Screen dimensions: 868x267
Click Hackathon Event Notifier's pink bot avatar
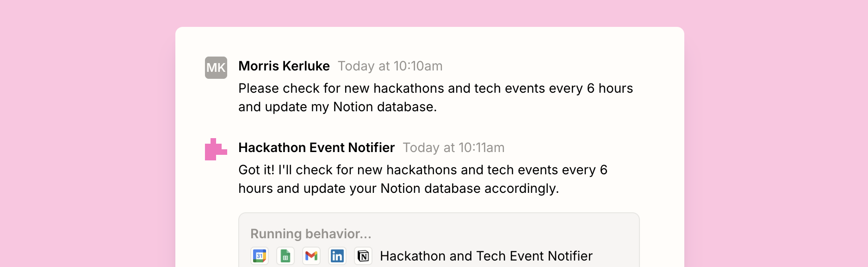(x=216, y=149)
